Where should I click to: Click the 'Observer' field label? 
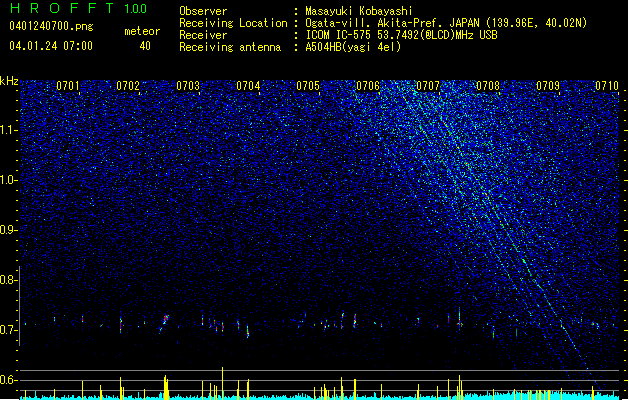point(203,11)
